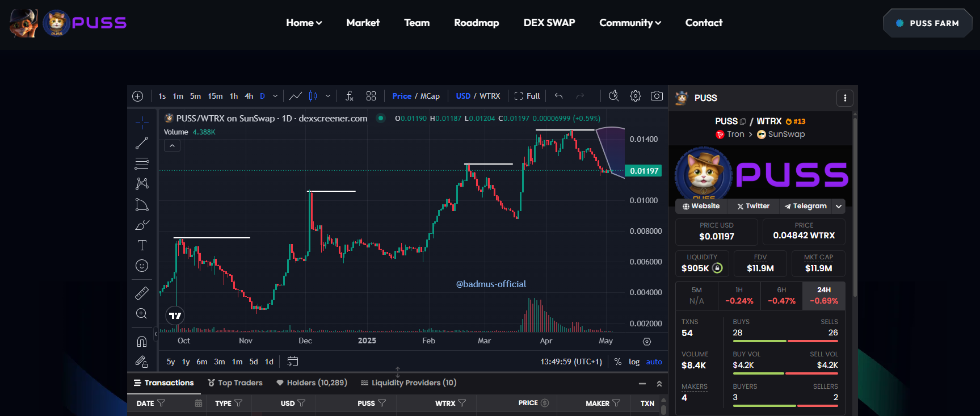Open price axis settings gear
Image resolution: width=980 pixels, height=416 pixels.
[647, 341]
